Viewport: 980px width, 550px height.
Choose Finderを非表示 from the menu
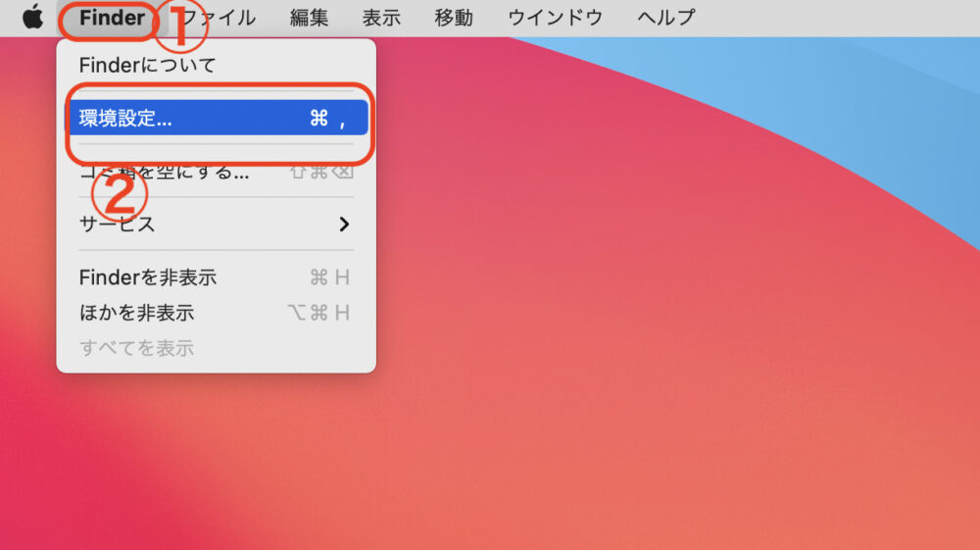(147, 277)
